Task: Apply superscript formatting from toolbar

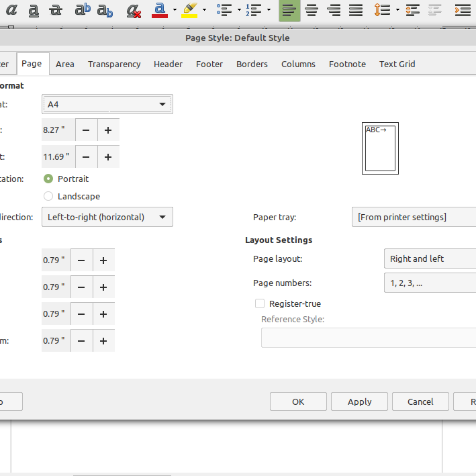Action: pyautogui.click(x=83, y=10)
